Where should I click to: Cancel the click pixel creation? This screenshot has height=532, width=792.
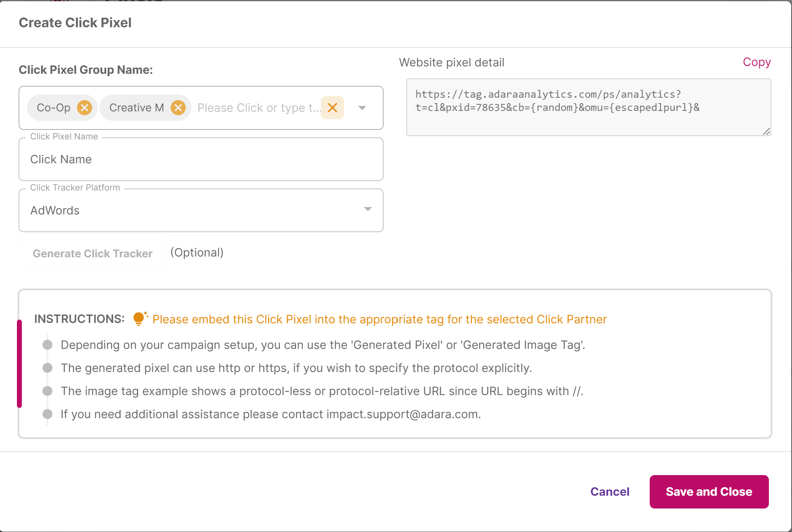(x=610, y=492)
